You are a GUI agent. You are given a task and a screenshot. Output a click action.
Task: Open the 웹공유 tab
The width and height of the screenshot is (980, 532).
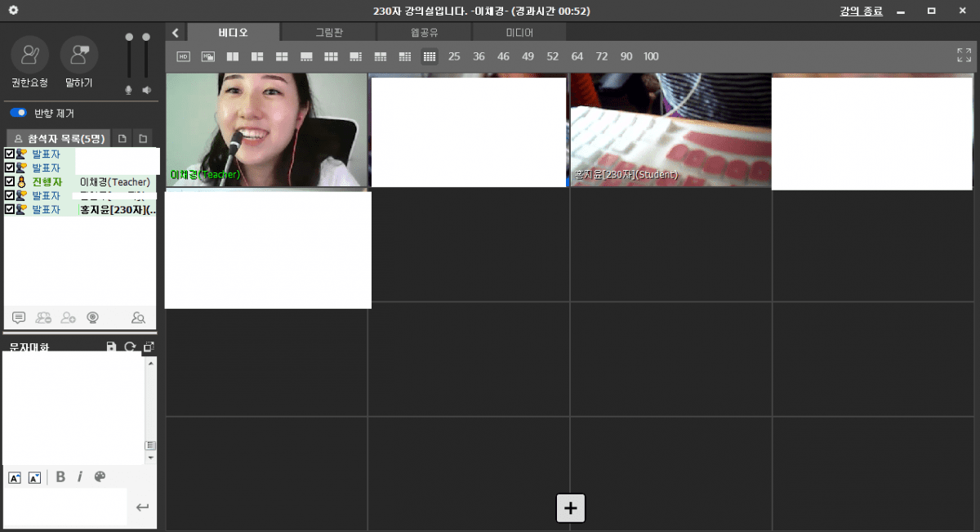pos(424,33)
